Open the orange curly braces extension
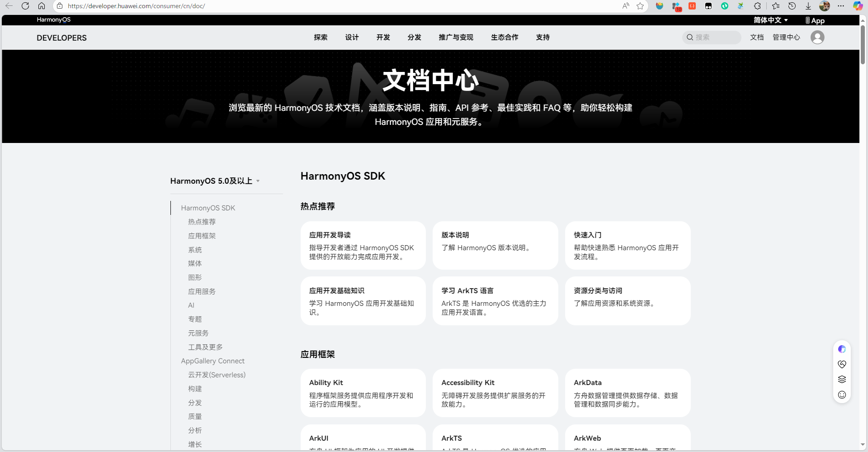The height and width of the screenshot is (452, 868). click(692, 6)
